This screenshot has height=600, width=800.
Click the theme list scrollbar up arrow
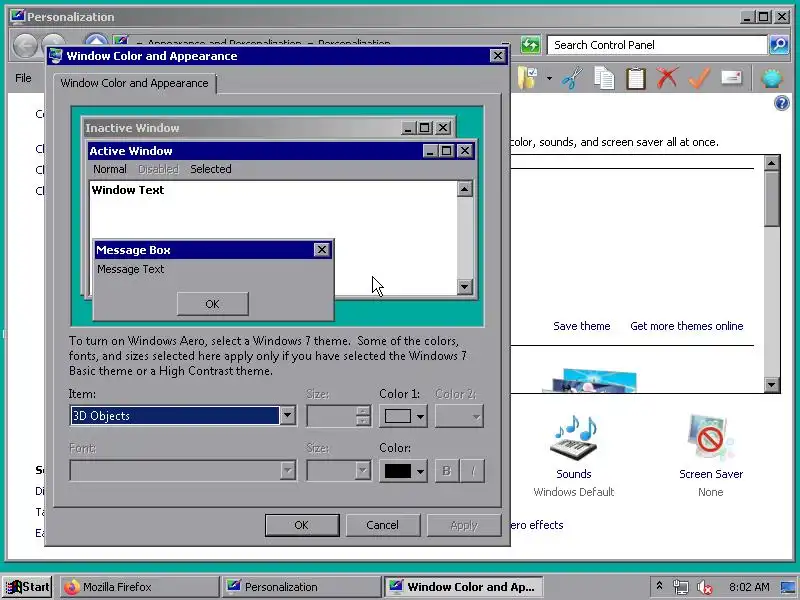[x=771, y=163]
